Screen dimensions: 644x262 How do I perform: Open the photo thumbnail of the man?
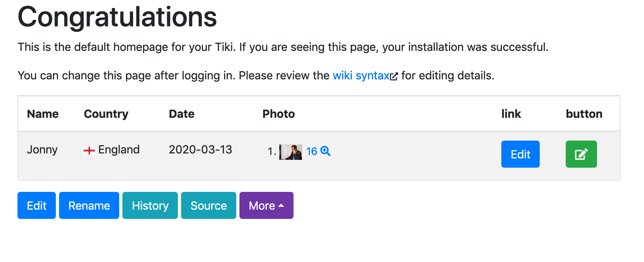291,152
